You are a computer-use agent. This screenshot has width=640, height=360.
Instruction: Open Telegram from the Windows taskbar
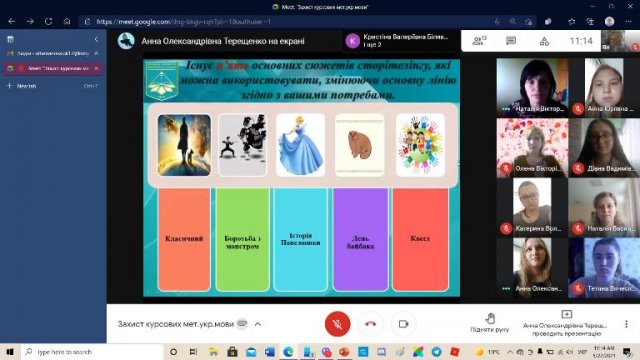[436, 352]
